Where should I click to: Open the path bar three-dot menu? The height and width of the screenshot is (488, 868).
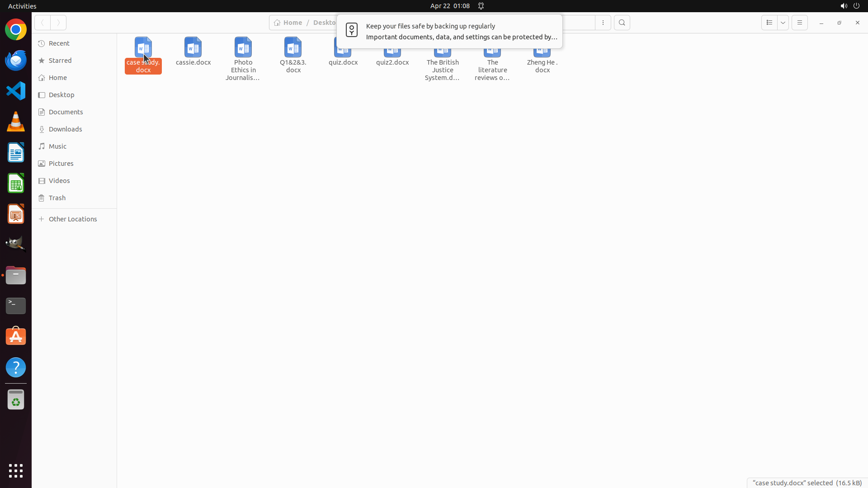(603, 23)
